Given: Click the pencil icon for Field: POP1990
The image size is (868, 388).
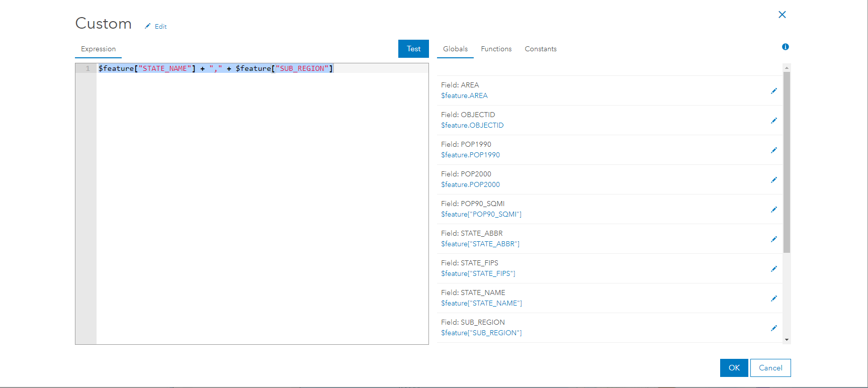Looking at the screenshot, I should click(774, 150).
